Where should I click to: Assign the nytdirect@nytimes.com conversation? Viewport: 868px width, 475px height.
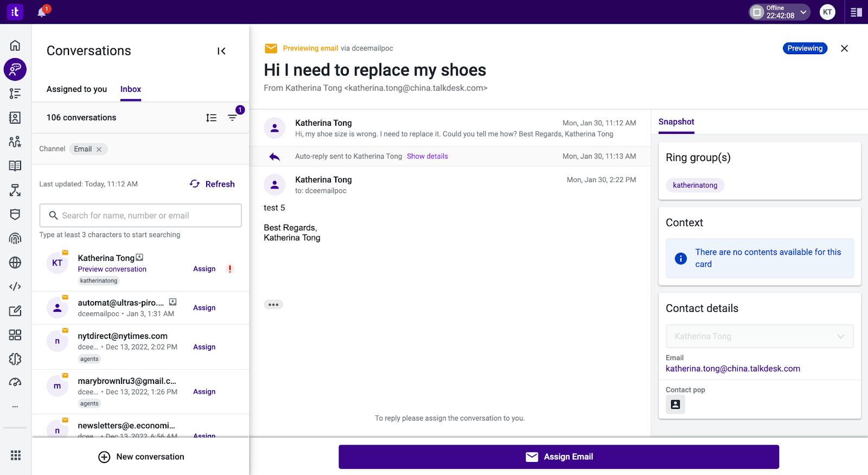(205, 347)
